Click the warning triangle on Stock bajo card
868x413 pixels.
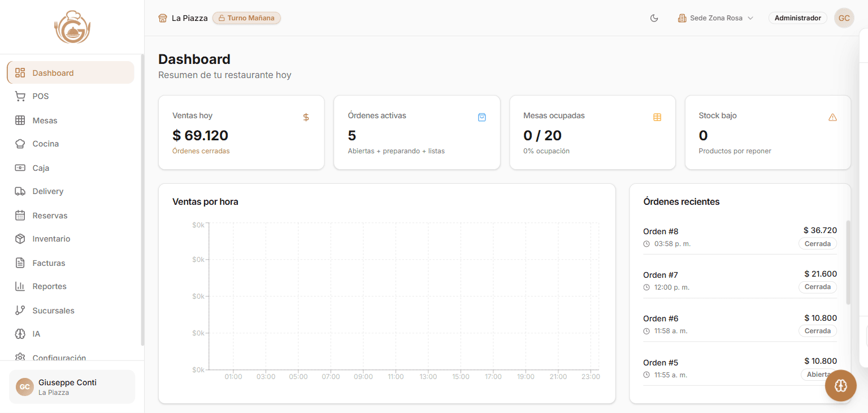coord(832,117)
